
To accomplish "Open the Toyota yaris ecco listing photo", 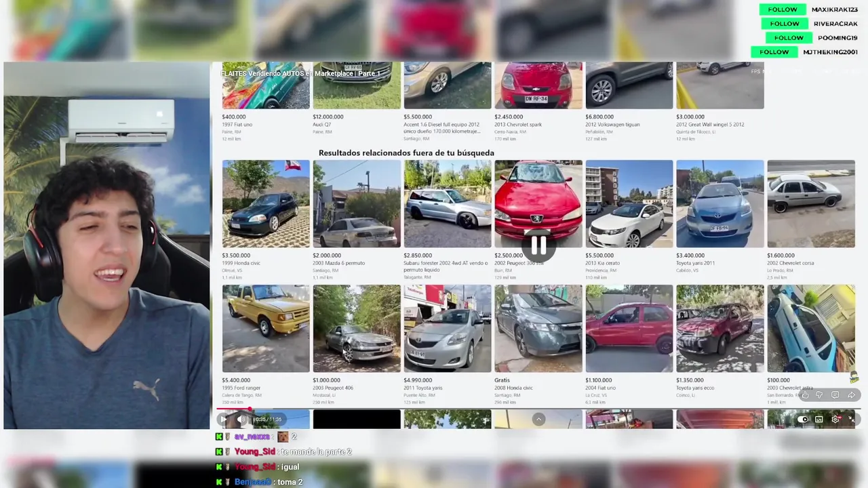I will [x=720, y=329].
